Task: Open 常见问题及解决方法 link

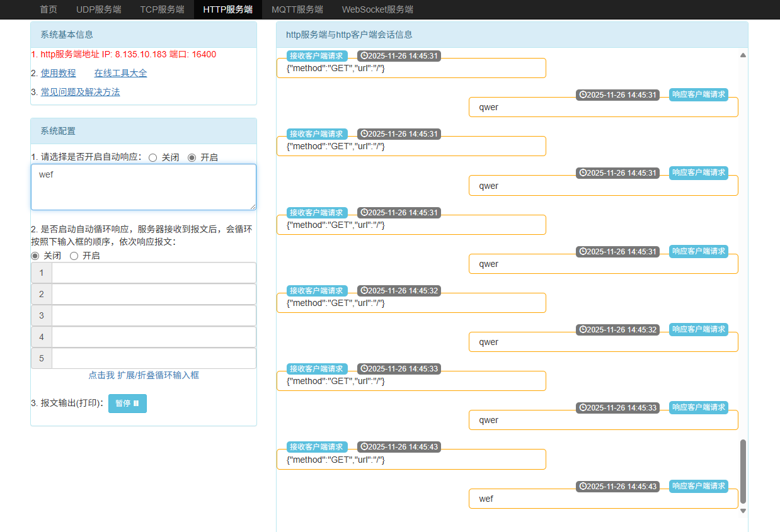Action: pos(80,92)
